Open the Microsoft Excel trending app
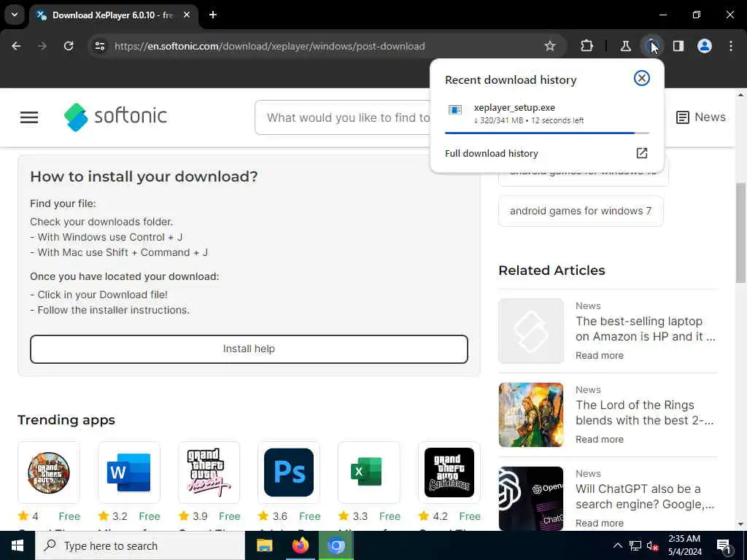 pos(368,472)
